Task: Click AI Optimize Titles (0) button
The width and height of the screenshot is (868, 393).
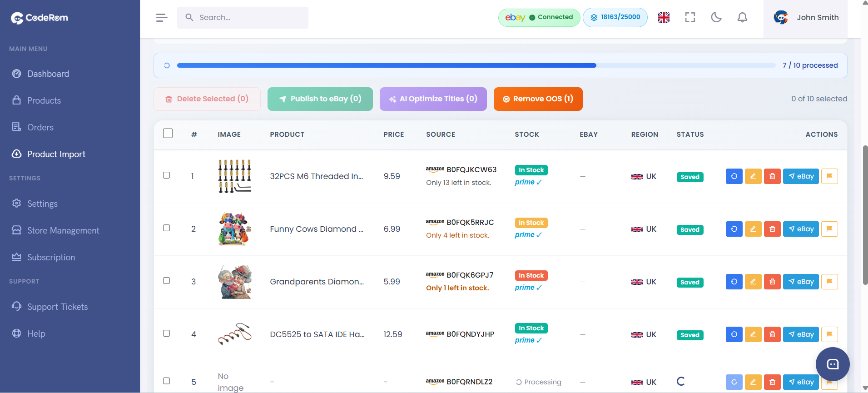Action: pyautogui.click(x=433, y=99)
